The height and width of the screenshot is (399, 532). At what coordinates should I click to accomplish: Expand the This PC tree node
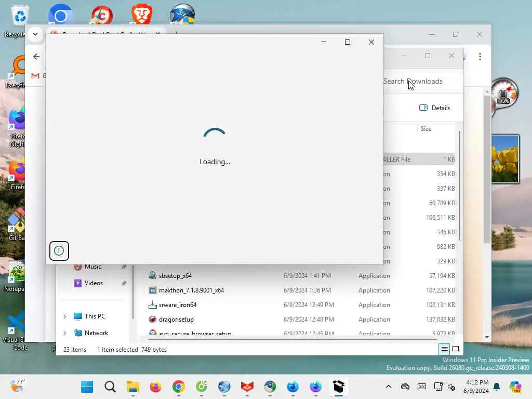tap(65, 316)
